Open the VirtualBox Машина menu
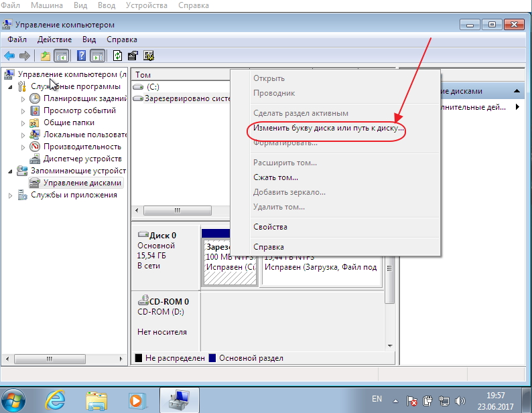Image resolution: width=532 pixels, height=413 pixels. tap(47, 5)
